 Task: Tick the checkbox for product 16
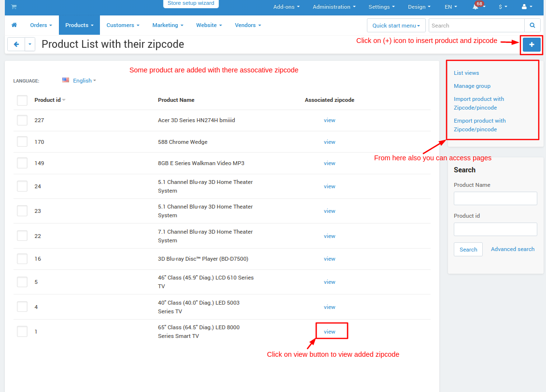pos(22,259)
